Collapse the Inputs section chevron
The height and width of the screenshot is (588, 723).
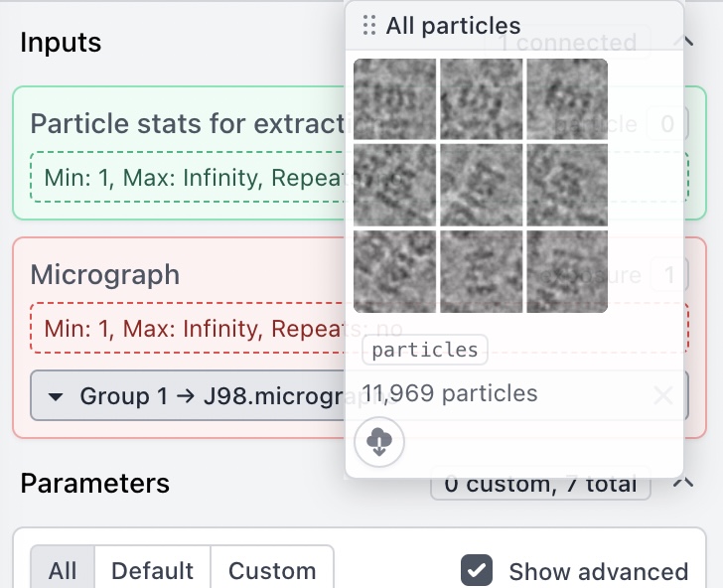683,42
